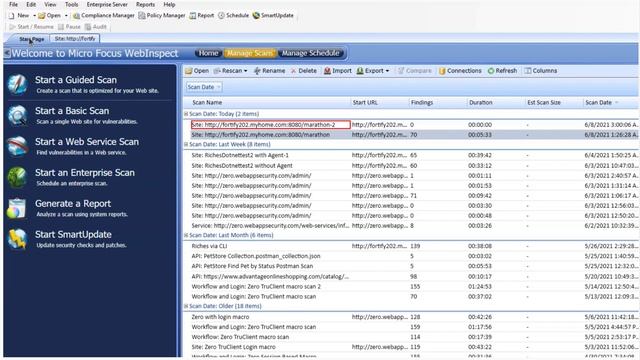Collapse the left panel arrow beside Welcome
Screen dimensions: 640x360
click(7, 53)
